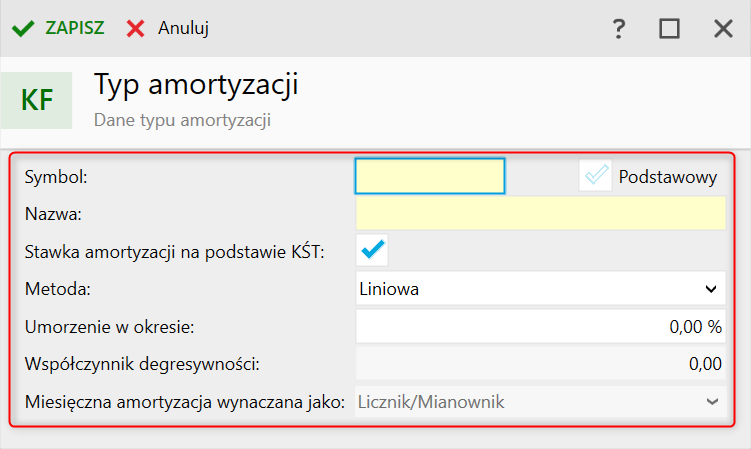Cancel changes with Anuluj button
751x449 pixels.
(x=183, y=28)
